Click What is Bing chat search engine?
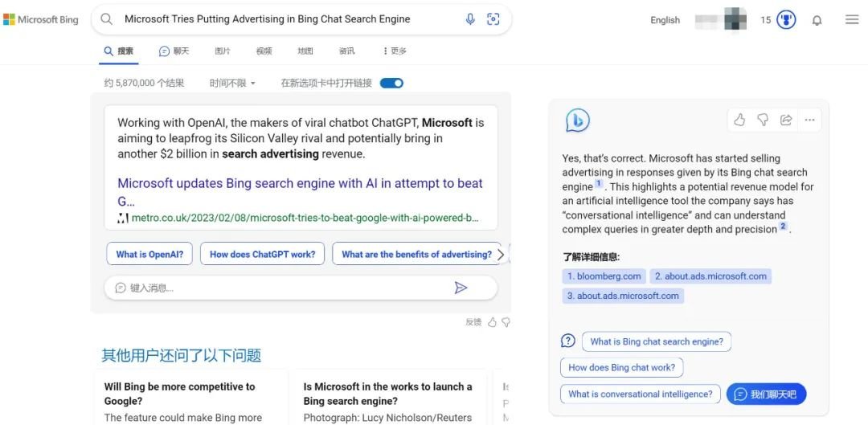The image size is (868, 425). [657, 341]
